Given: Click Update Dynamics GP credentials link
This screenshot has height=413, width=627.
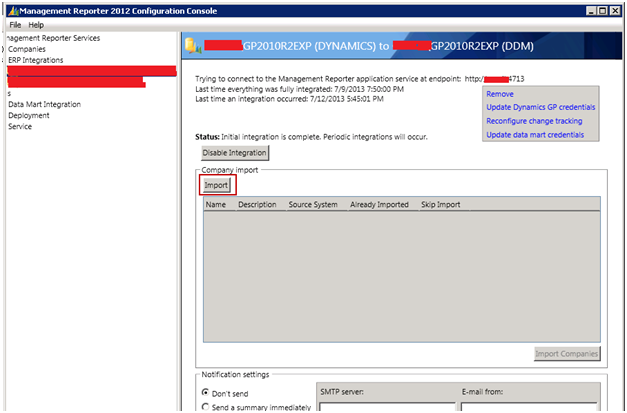Looking at the screenshot, I should click(x=541, y=107).
